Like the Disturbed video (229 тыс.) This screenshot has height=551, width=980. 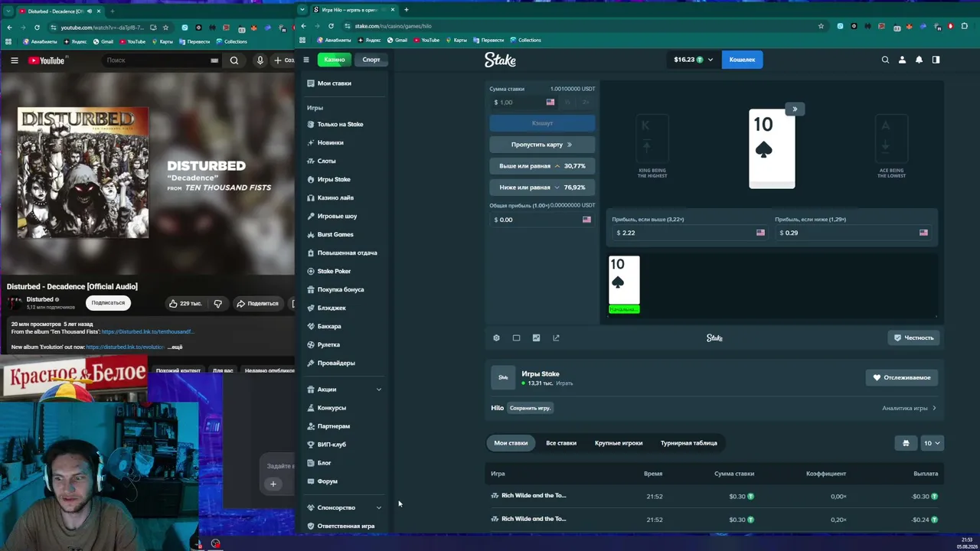pos(186,303)
